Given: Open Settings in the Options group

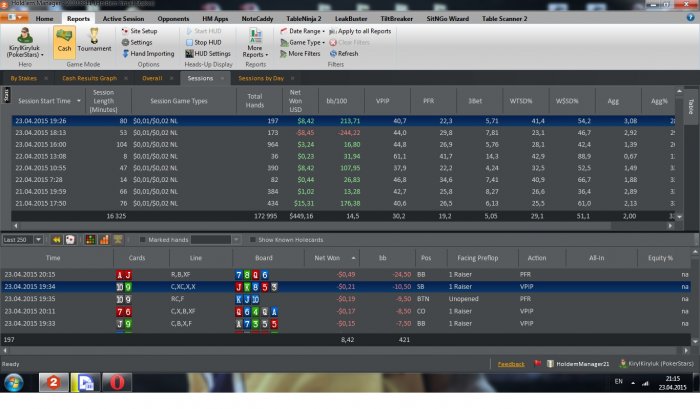Looking at the screenshot, I should pyautogui.click(x=137, y=42).
